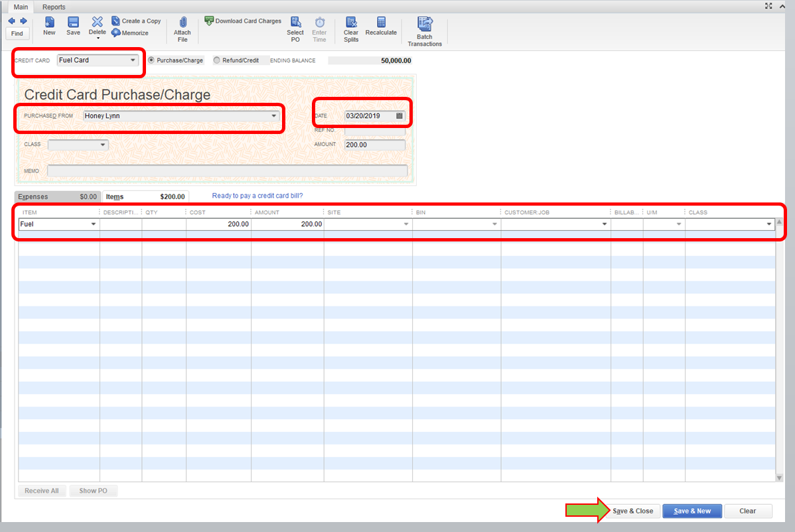The height and width of the screenshot is (532, 795).
Task: Click the Amount cell in the Fuel row
Action: [x=287, y=224]
